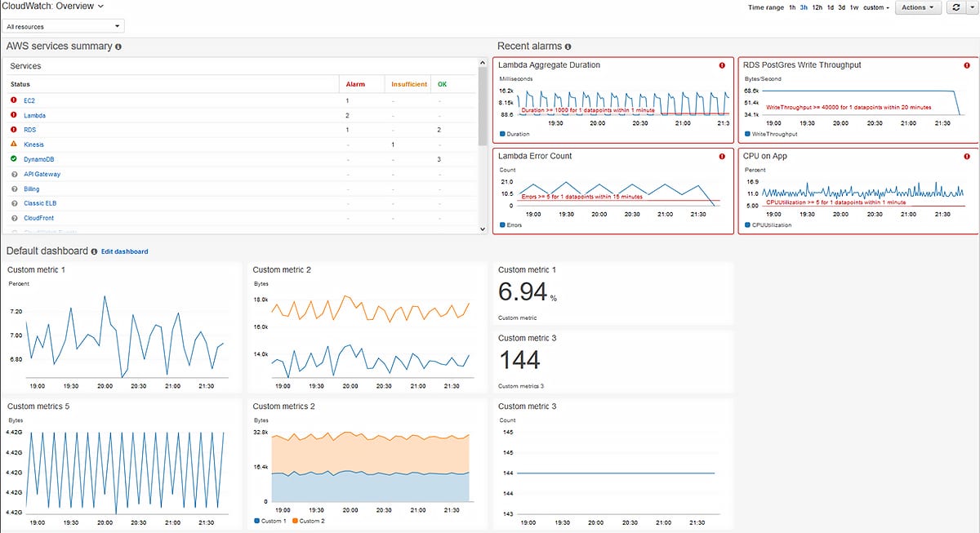980x533 pixels.
Task: Open the EC2 service link
Action: [x=29, y=100]
